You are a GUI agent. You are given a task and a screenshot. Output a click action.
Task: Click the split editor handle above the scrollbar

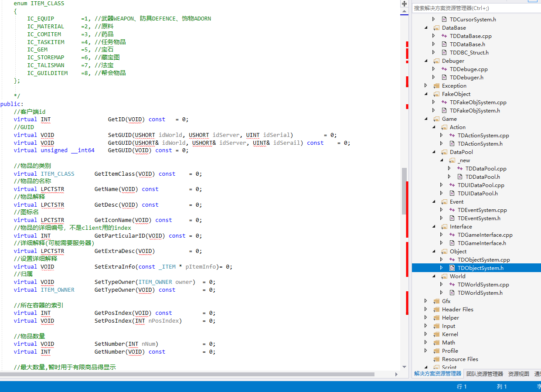[404, 3]
